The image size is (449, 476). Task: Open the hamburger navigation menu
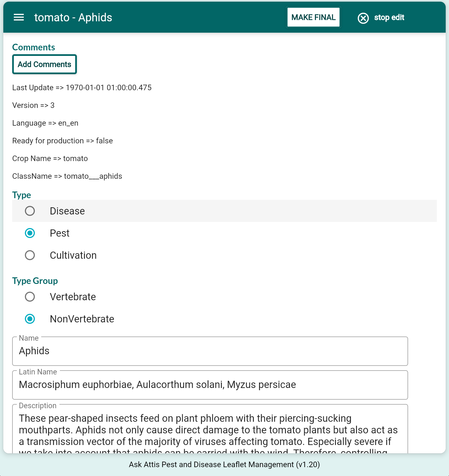click(19, 17)
